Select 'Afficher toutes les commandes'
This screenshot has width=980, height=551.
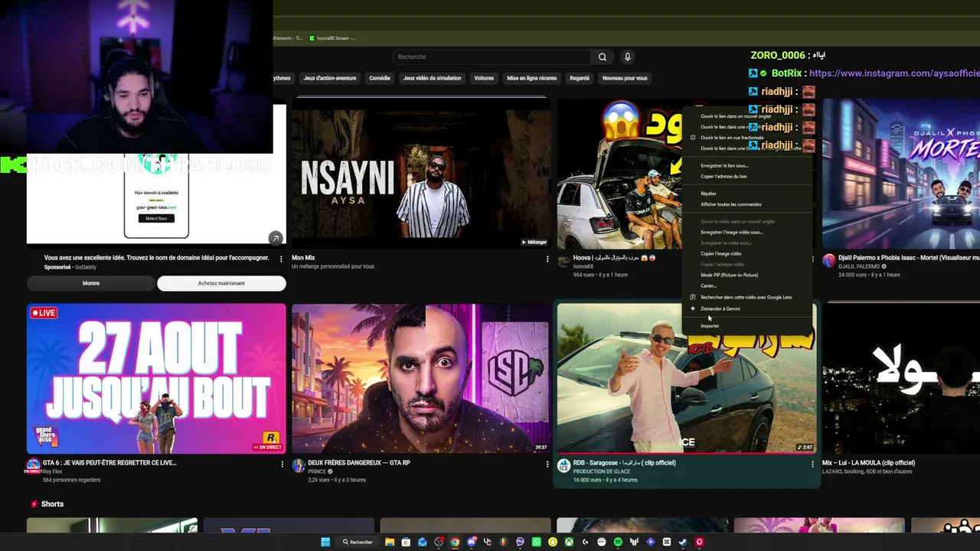(731, 204)
